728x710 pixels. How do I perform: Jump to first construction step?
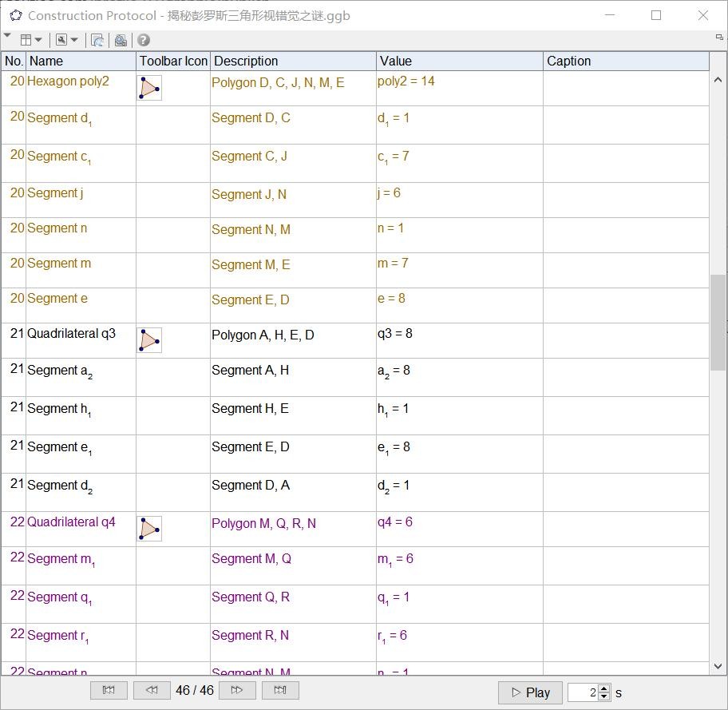(109, 690)
